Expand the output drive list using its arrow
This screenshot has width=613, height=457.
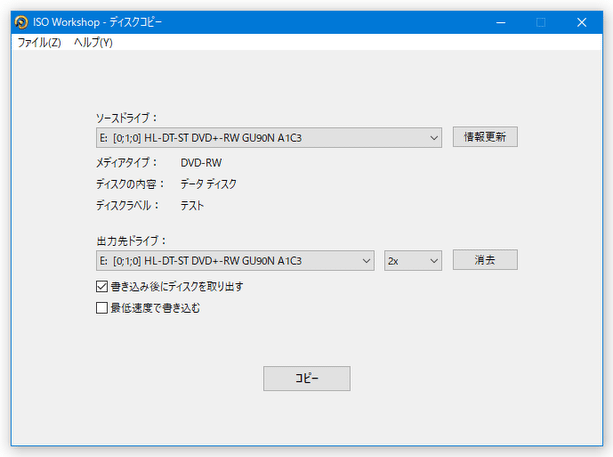[x=365, y=260]
